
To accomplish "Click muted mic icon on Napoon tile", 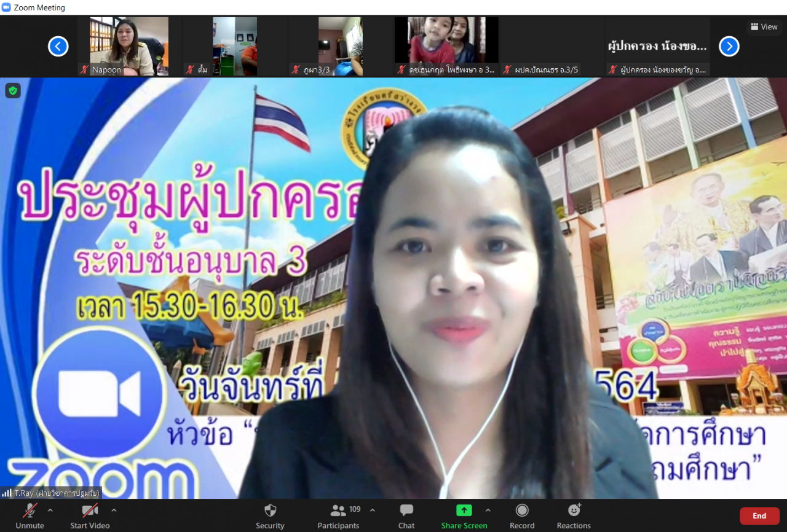I will [85, 69].
